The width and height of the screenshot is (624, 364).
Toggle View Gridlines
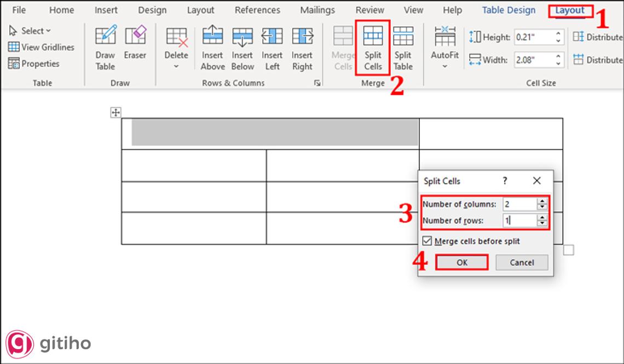point(42,47)
